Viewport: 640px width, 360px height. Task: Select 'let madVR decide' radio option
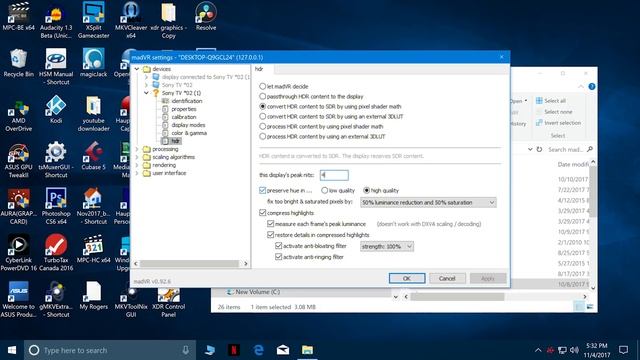pyautogui.click(x=262, y=87)
